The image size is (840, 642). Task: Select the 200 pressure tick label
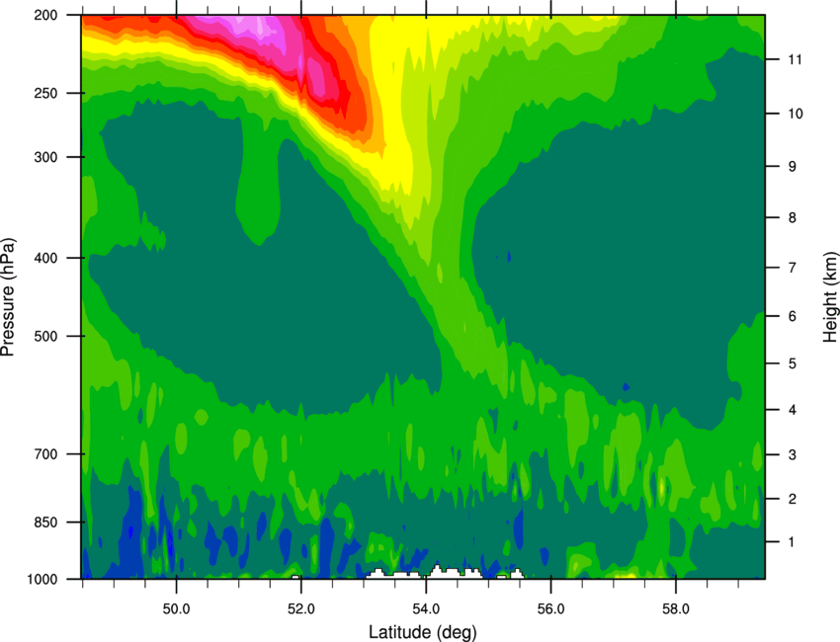click(45, 15)
